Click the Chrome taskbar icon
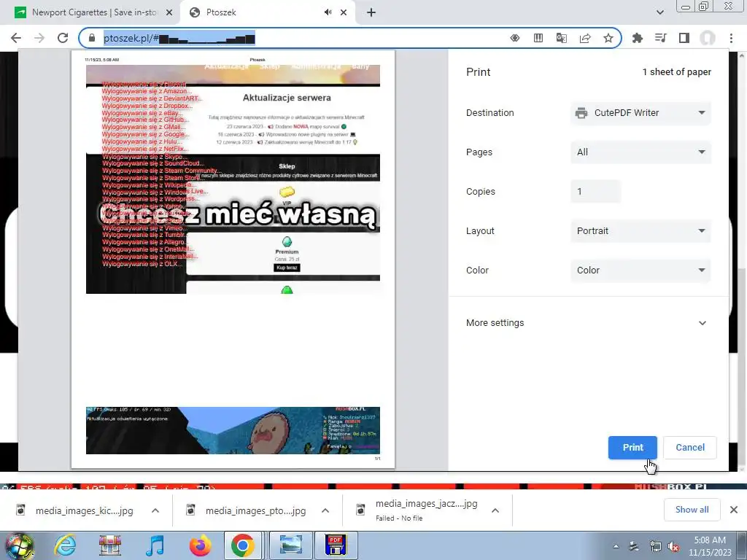This screenshot has width=747, height=560. pyautogui.click(x=242, y=545)
